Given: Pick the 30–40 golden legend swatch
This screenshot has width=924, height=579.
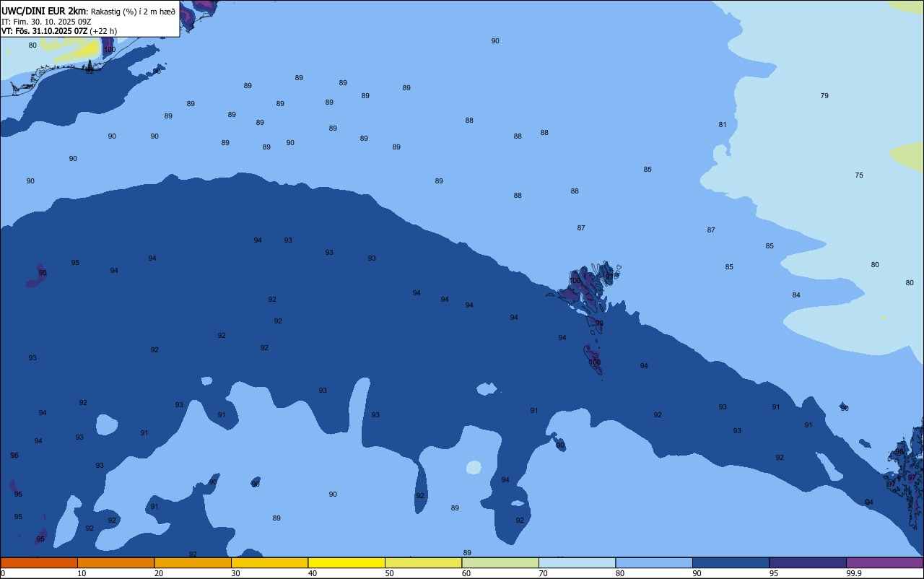Looking at the screenshot, I should coord(269,562).
